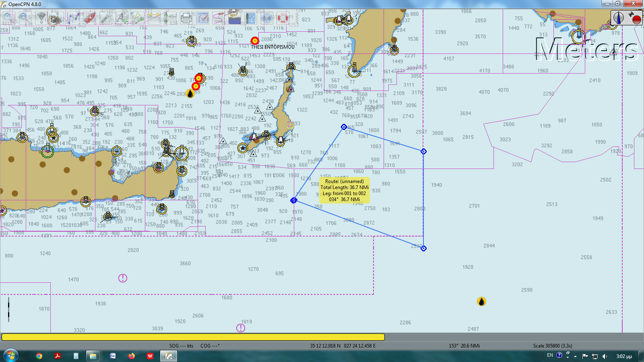Select the Create Route tool
The image size is (644, 362).
point(73,18)
